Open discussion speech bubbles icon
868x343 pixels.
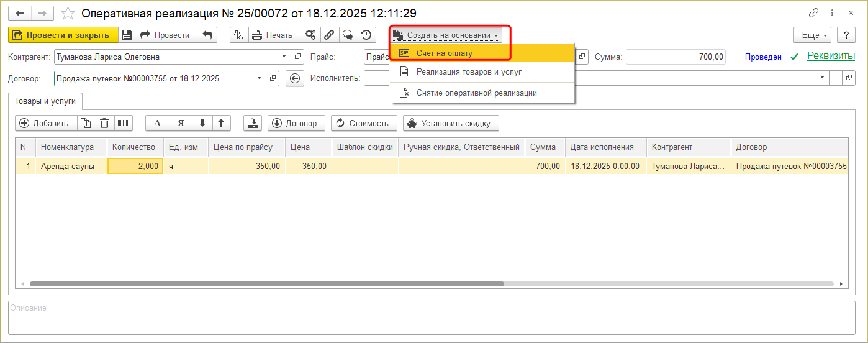click(348, 35)
